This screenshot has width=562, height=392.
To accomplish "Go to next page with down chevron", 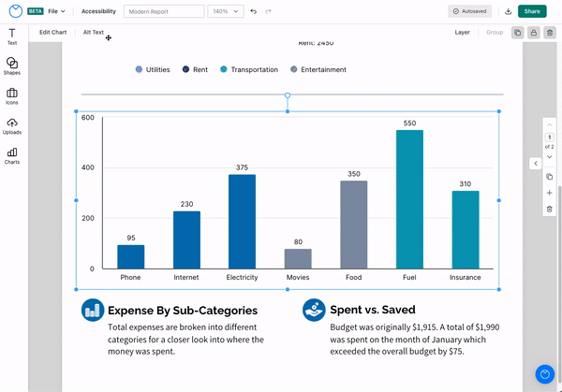I will (x=550, y=157).
